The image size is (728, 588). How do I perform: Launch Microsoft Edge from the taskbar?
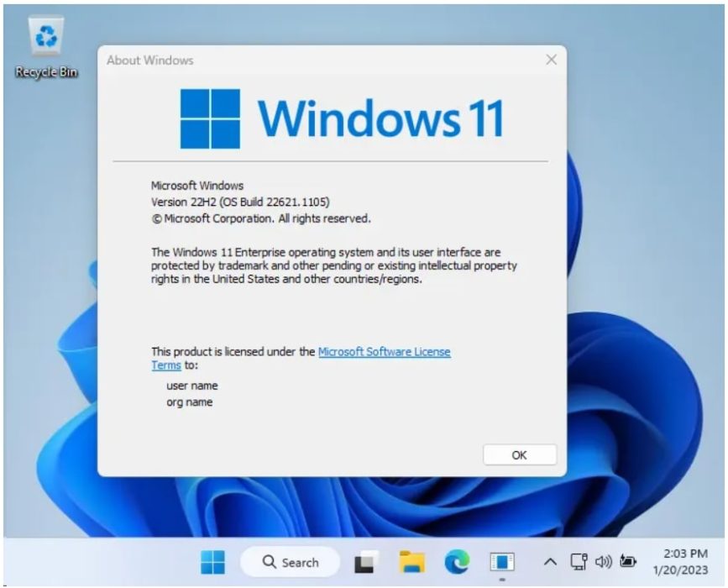[457, 563]
